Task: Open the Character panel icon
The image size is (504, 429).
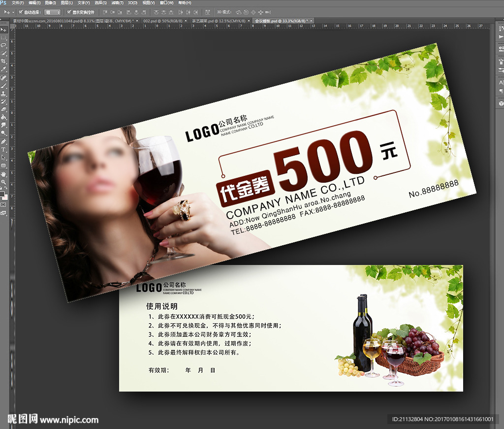Action: tap(501, 83)
